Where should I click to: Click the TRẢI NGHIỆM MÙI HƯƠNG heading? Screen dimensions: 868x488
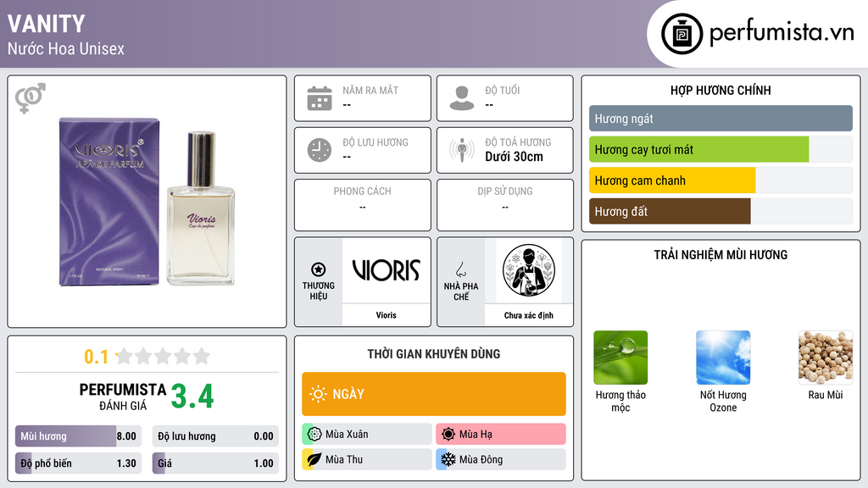click(x=721, y=254)
